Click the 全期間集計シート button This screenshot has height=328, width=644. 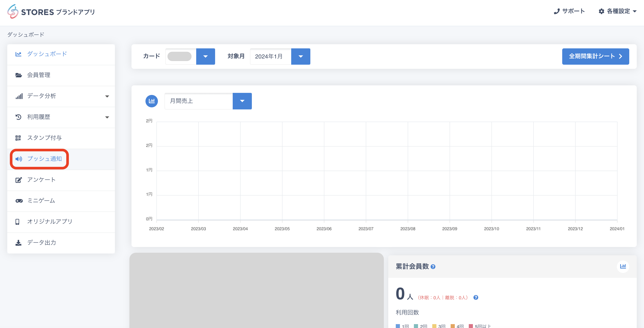pyautogui.click(x=596, y=56)
